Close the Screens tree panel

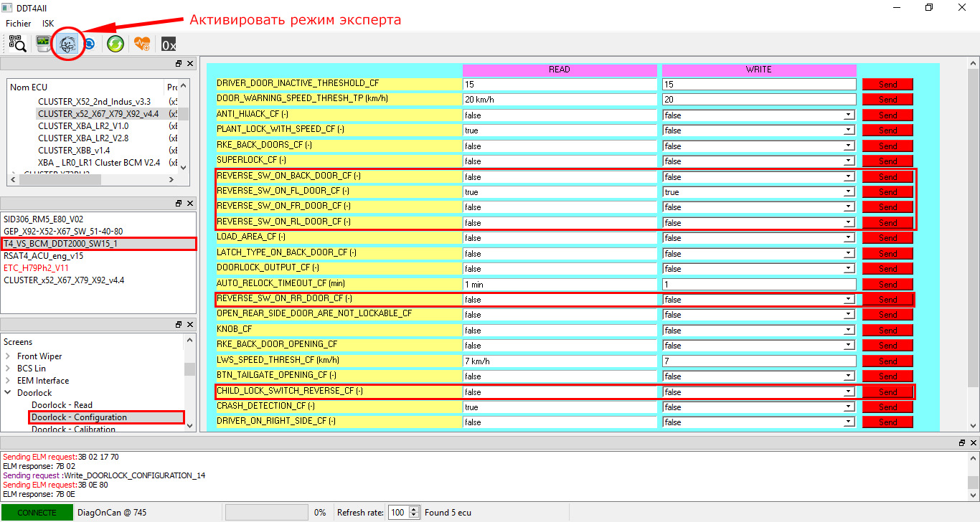(x=190, y=325)
